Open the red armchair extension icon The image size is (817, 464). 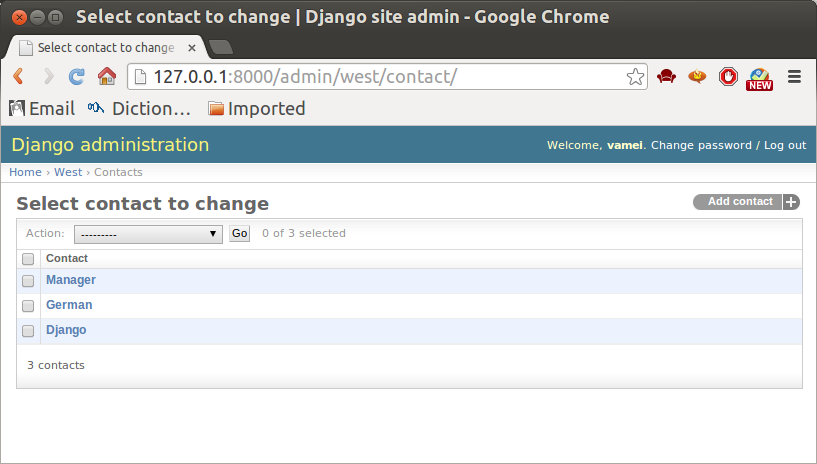coord(666,77)
